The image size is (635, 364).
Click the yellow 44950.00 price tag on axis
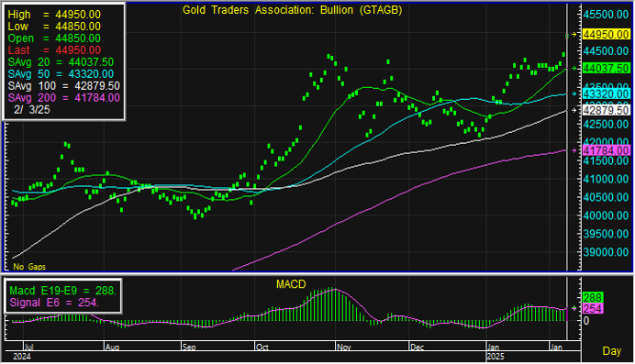(x=606, y=35)
